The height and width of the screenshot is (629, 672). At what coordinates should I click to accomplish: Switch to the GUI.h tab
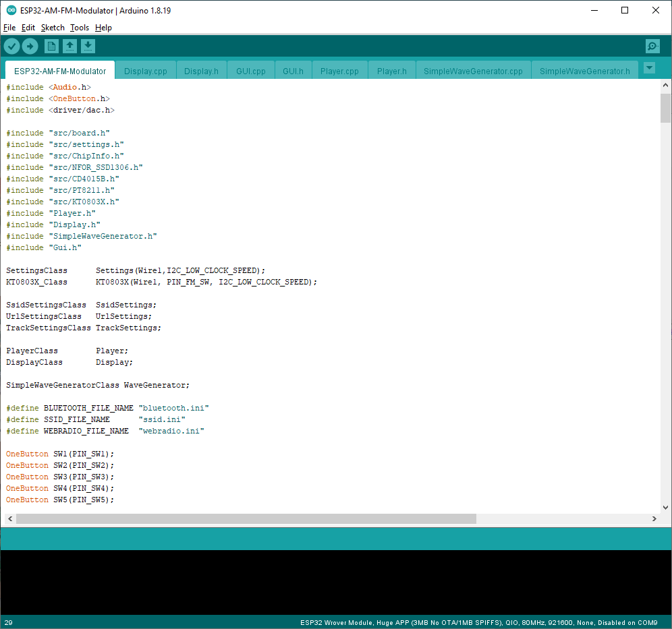click(293, 71)
